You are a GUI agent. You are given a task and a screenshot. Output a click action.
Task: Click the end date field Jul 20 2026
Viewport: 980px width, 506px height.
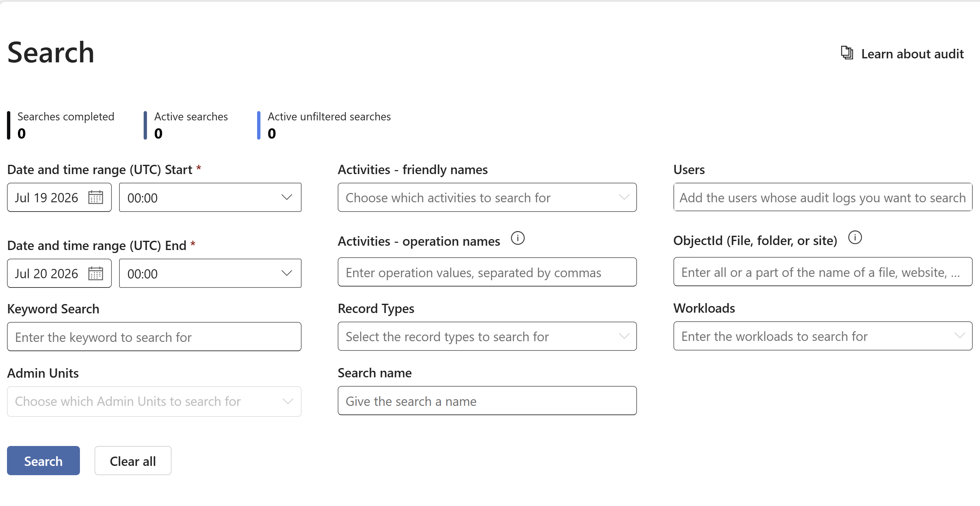tap(59, 273)
